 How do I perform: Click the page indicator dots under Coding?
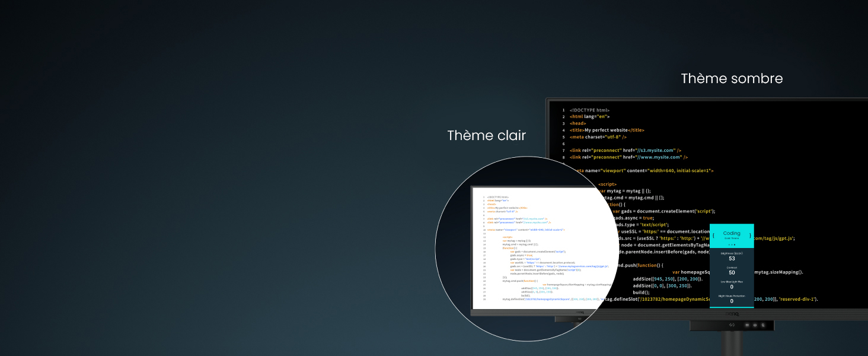tap(732, 244)
